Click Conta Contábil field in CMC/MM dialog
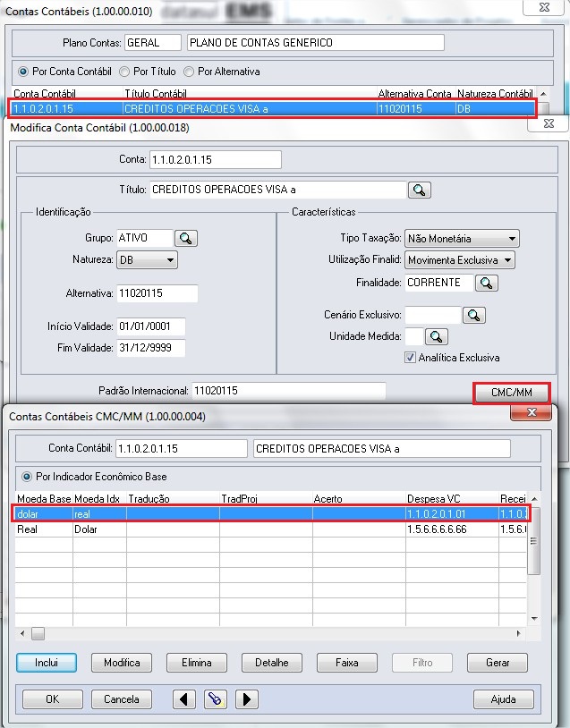Image resolution: width=570 pixels, height=728 pixels. pos(181,448)
